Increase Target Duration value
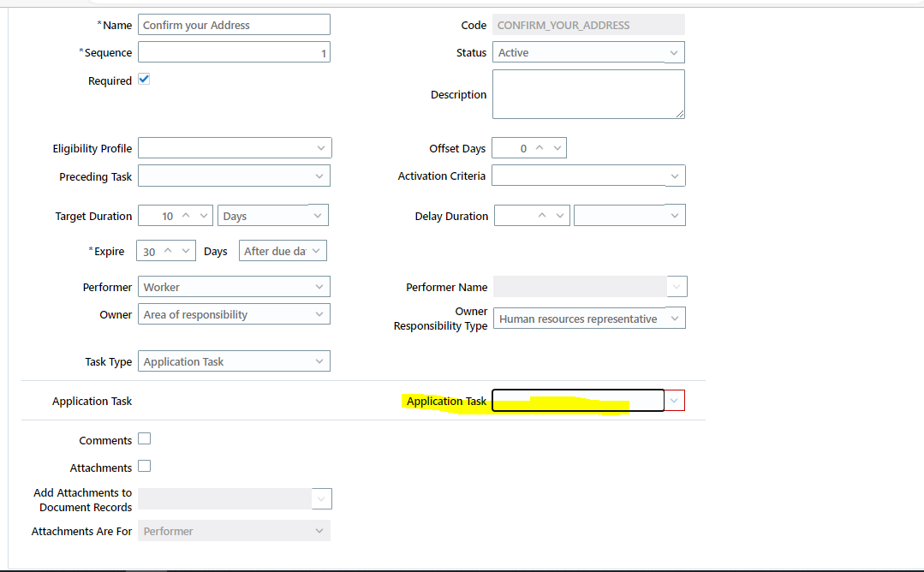 point(186,216)
